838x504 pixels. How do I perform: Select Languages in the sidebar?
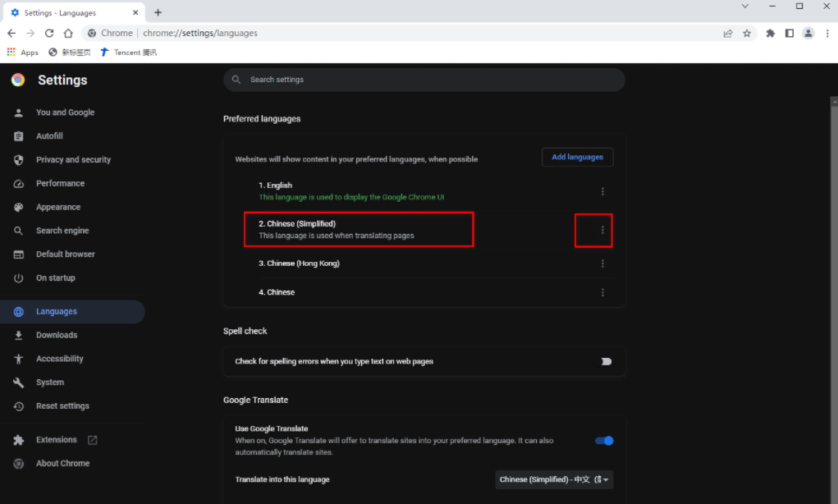73,312
